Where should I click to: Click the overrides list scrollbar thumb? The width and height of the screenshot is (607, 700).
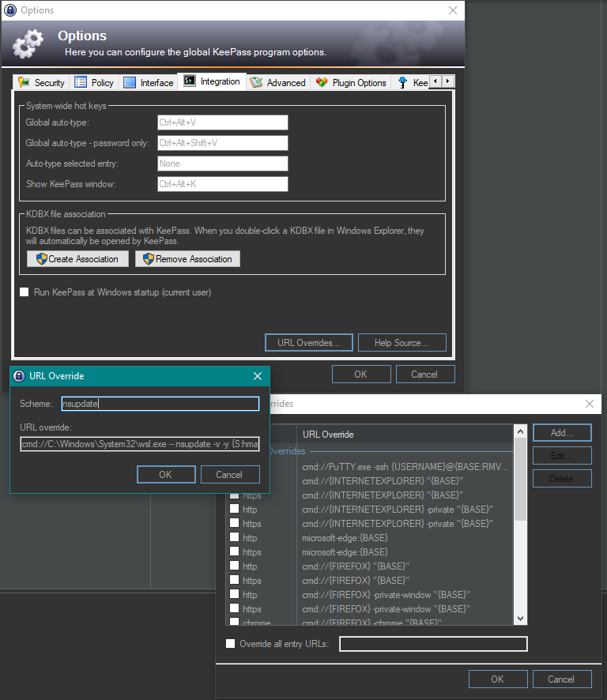[x=520, y=480]
